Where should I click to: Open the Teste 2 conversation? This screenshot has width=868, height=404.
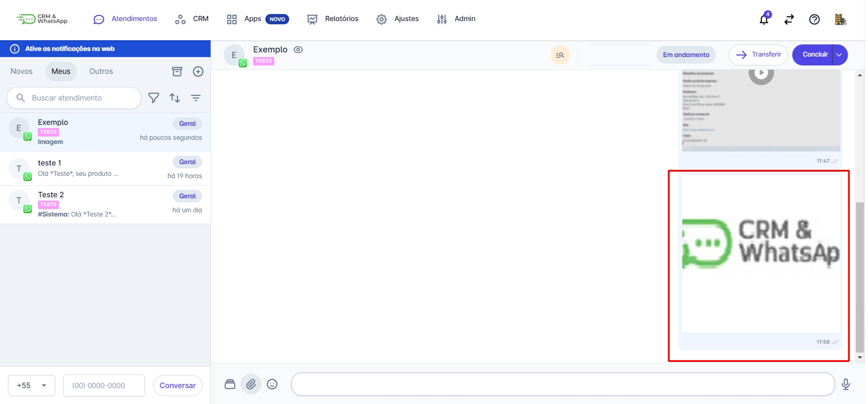105,204
